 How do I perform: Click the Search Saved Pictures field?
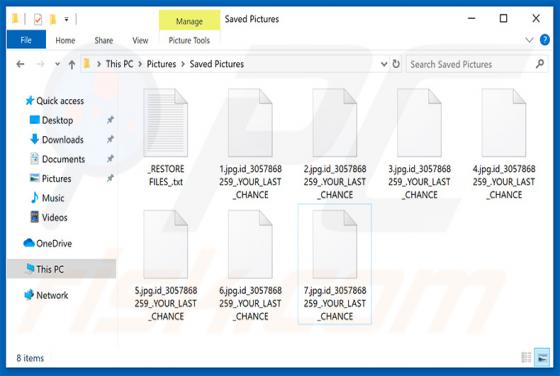[x=470, y=64]
